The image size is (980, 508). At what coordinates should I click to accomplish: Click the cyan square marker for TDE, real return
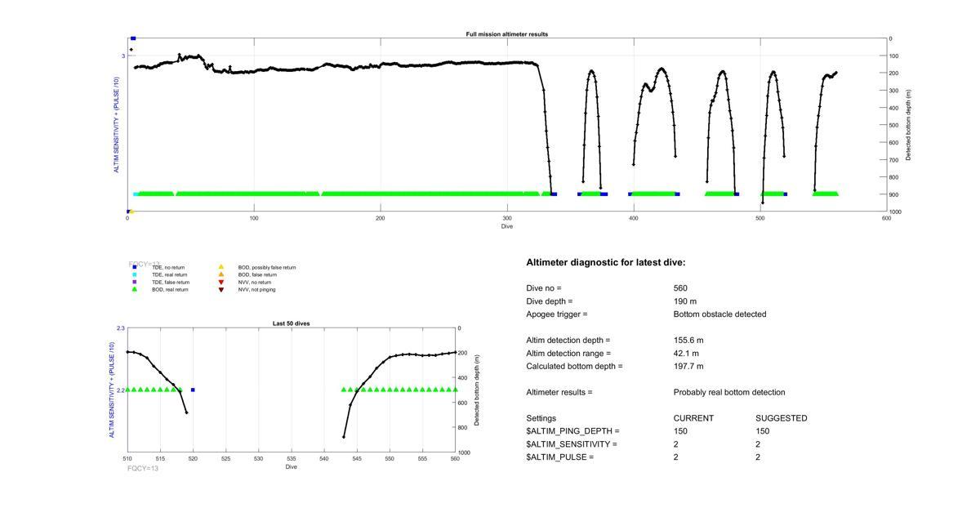click(x=135, y=274)
